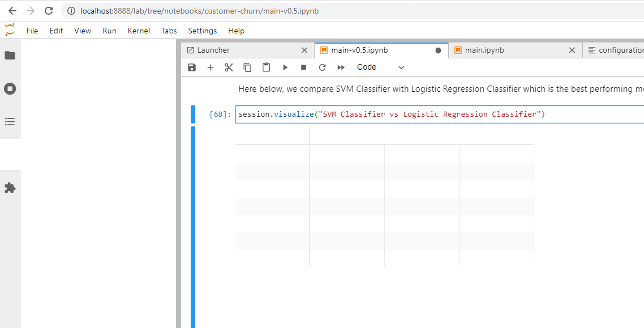Run the selected notebook cell
Image resolution: width=644 pixels, height=328 pixels.
285,67
